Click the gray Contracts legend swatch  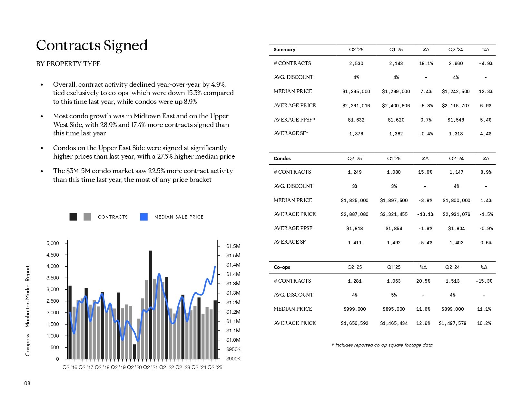(87, 217)
